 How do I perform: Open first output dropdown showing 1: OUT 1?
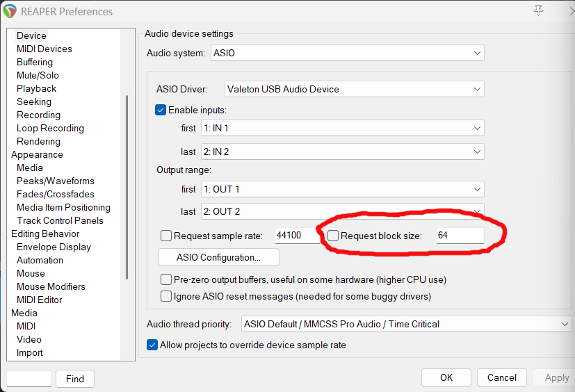tap(343, 189)
